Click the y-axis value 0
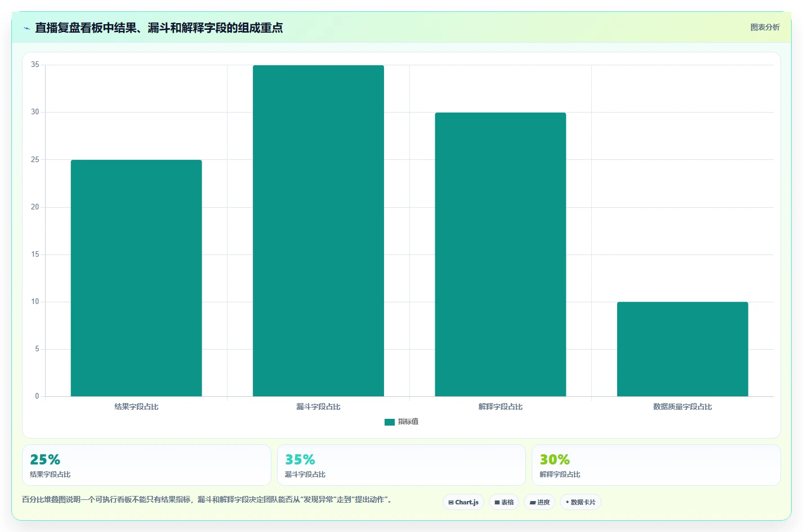This screenshot has width=803, height=532. (x=37, y=396)
